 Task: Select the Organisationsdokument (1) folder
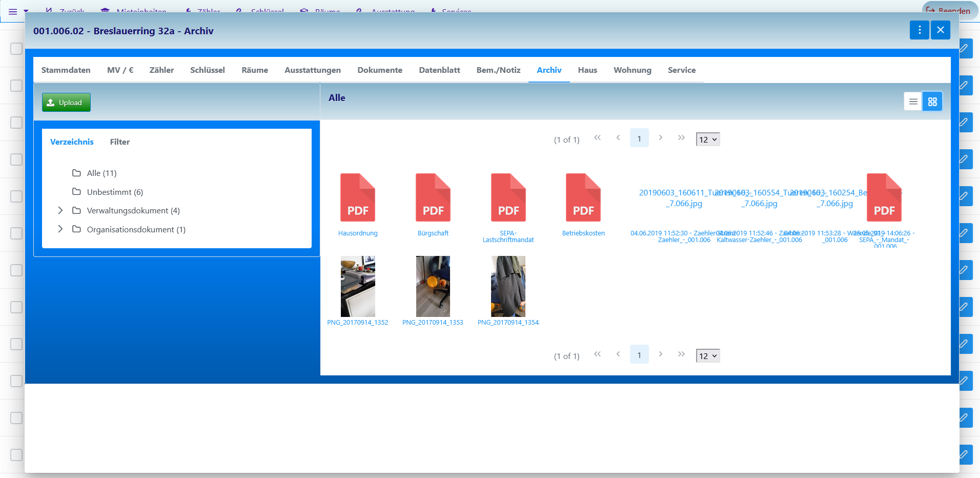136,230
